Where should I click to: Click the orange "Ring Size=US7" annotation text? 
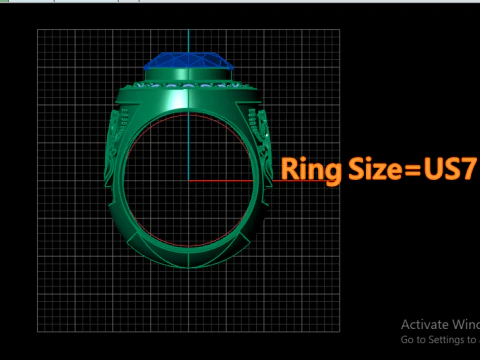click(x=379, y=170)
